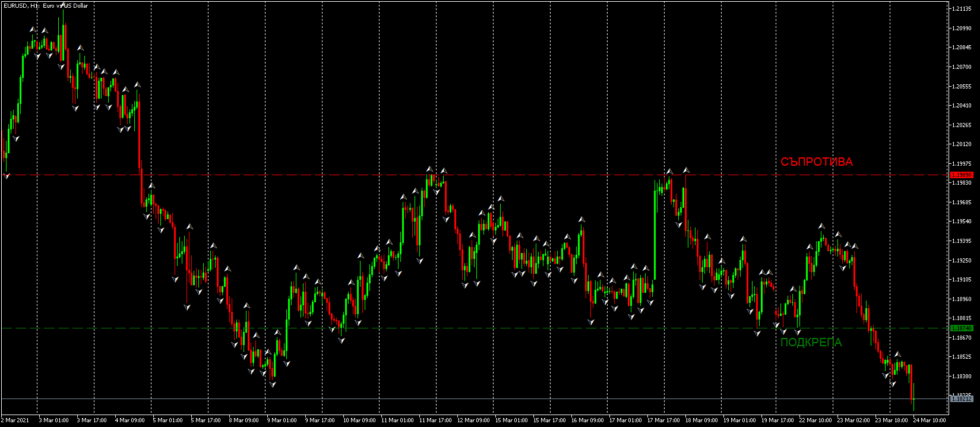Click the last green candle at far right

tap(913, 396)
